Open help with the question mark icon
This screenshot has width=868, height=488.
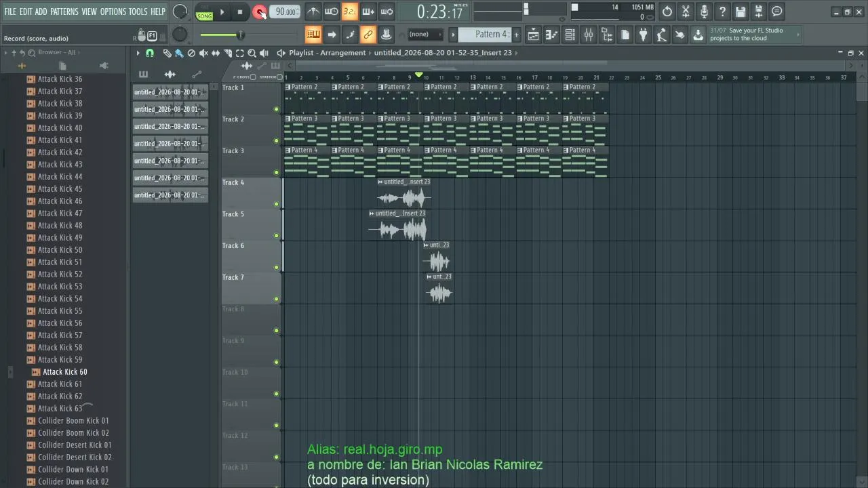[722, 12]
